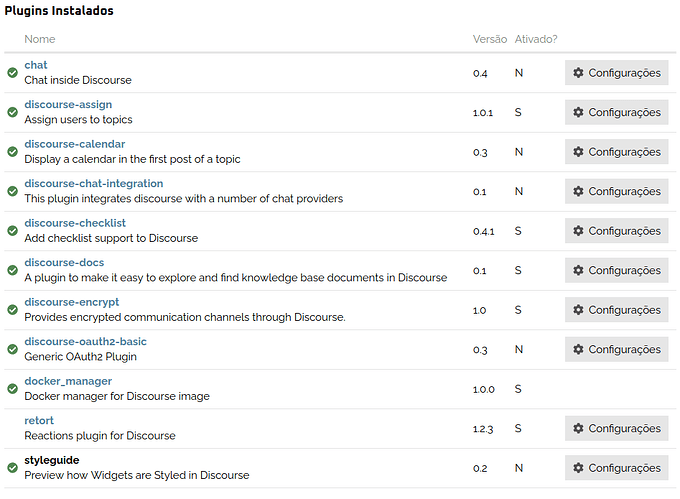Image resolution: width=680 pixels, height=499 pixels.
Task: Open the retort plugin link
Action: click(39, 421)
